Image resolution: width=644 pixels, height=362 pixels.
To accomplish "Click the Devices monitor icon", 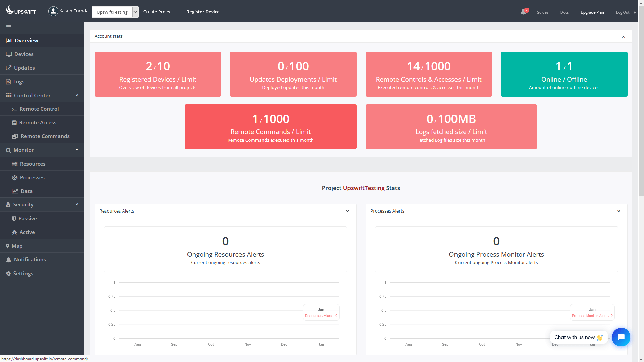I will pyautogui.click(x=9, y=54).
